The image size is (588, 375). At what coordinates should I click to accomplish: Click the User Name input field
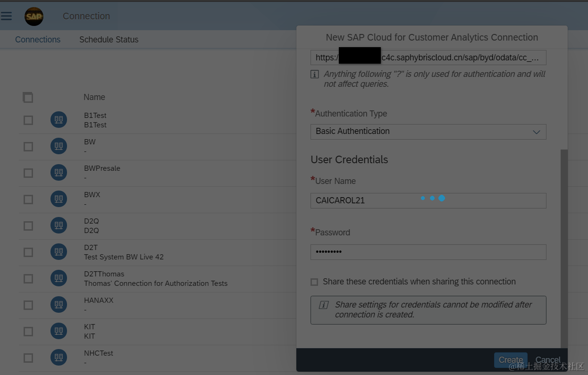pos(428,200)
